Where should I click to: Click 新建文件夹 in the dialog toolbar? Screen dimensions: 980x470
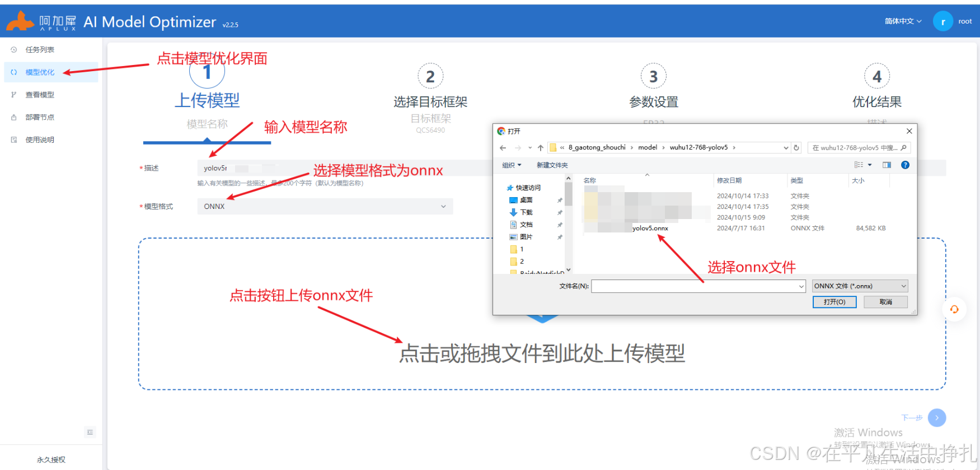click(x=552, y=165)
